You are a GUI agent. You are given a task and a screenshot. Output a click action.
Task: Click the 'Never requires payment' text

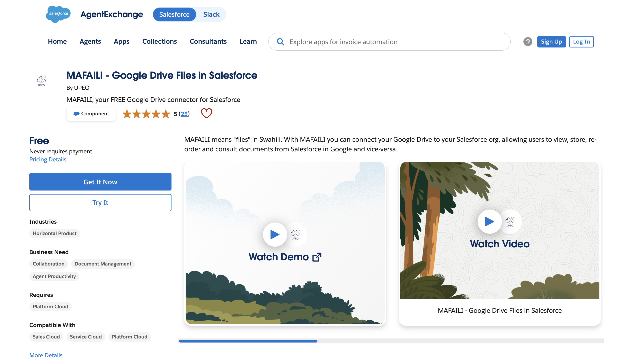click(x=61, y=152)
